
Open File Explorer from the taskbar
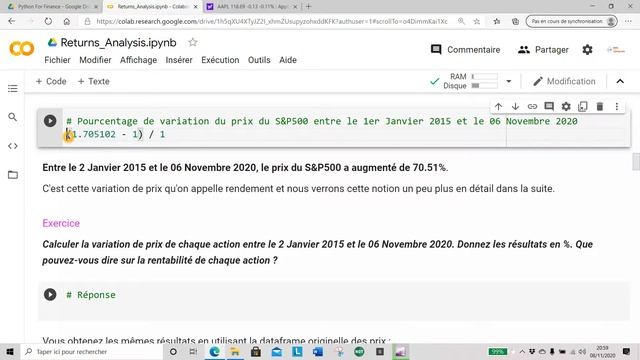click(235, 351)
